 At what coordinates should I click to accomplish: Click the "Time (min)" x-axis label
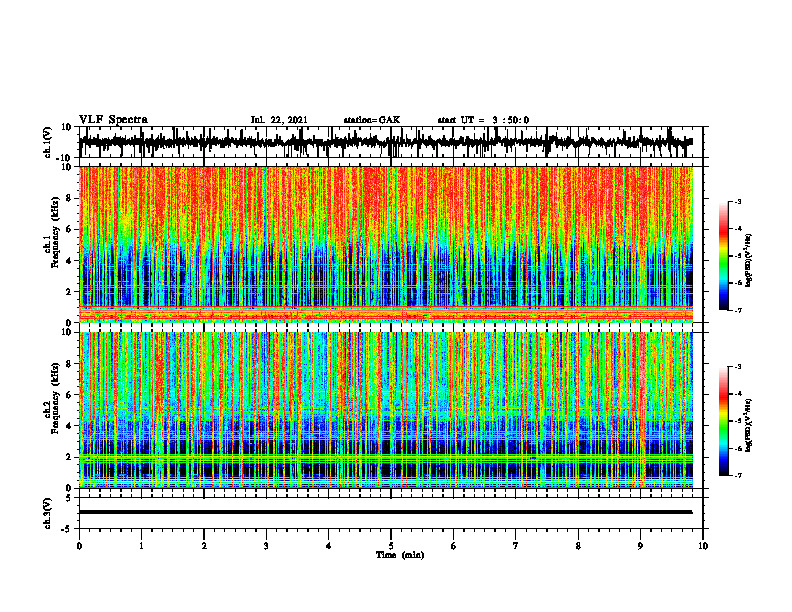(400, 555)
